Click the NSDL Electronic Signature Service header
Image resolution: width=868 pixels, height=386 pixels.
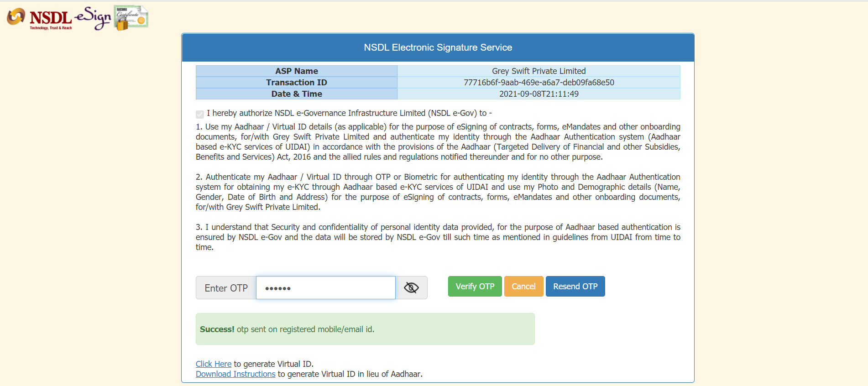[x=438, y=47]
